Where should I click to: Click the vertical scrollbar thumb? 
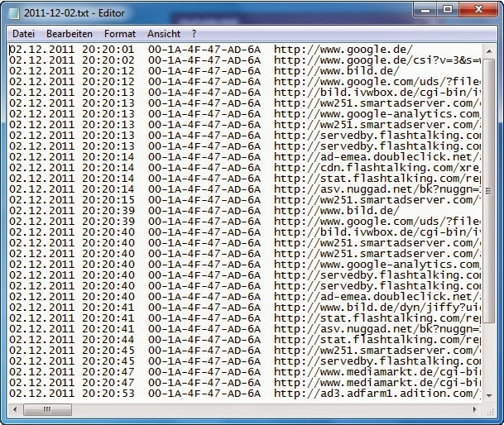[x=489, y=191]
